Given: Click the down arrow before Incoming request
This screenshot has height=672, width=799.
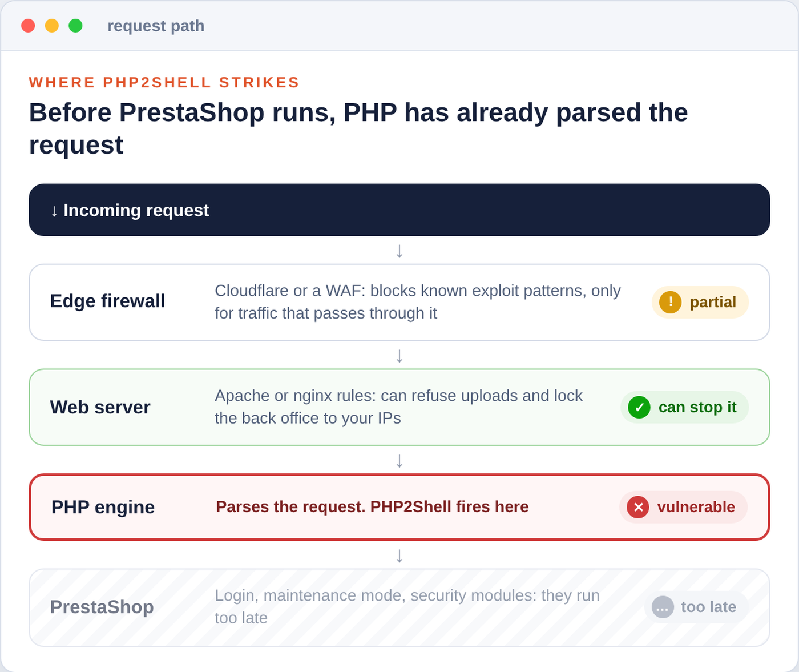Looking at the screenshot, I should click(54, 211).
